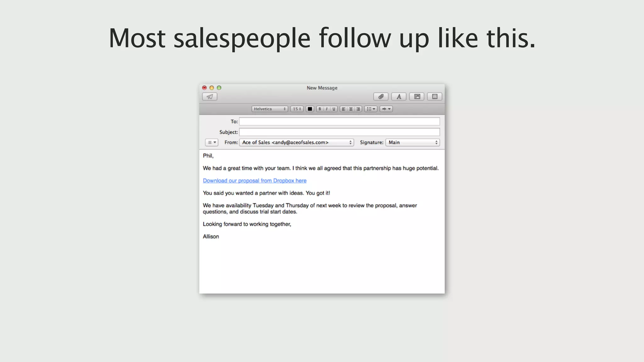Screen dimensions: 644x362
Task: Click the "Looking forward to working together," line
Action: (247, 224)
